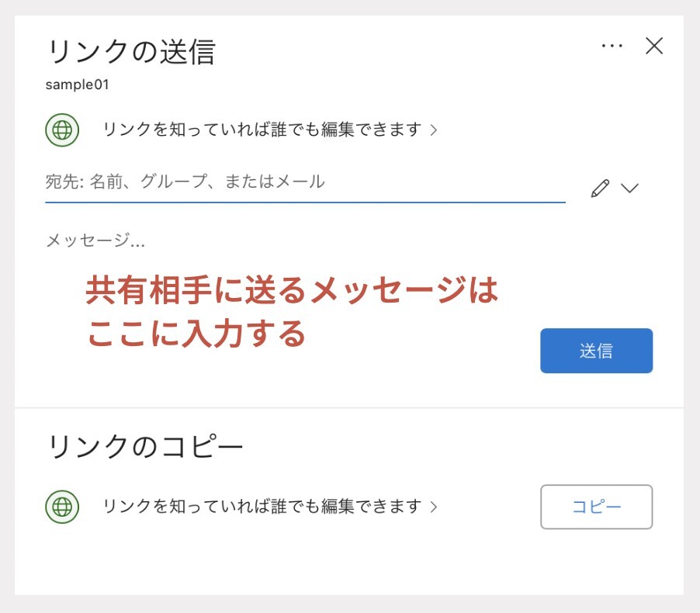The image size is (700, 613).
Task: Click the 宛先 recipient input field
Action: coord(303,182)
